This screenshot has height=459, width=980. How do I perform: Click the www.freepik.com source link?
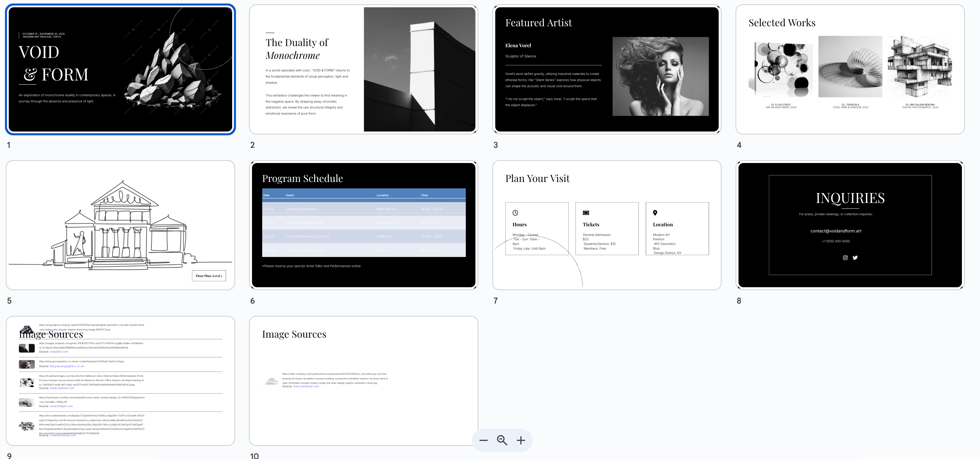click(61, 406)
